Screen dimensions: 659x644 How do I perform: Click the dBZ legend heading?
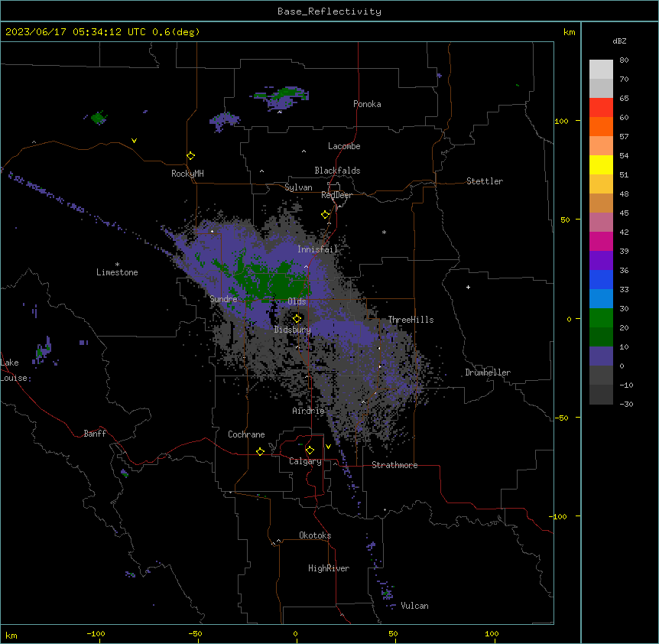[x=619, y=41]
